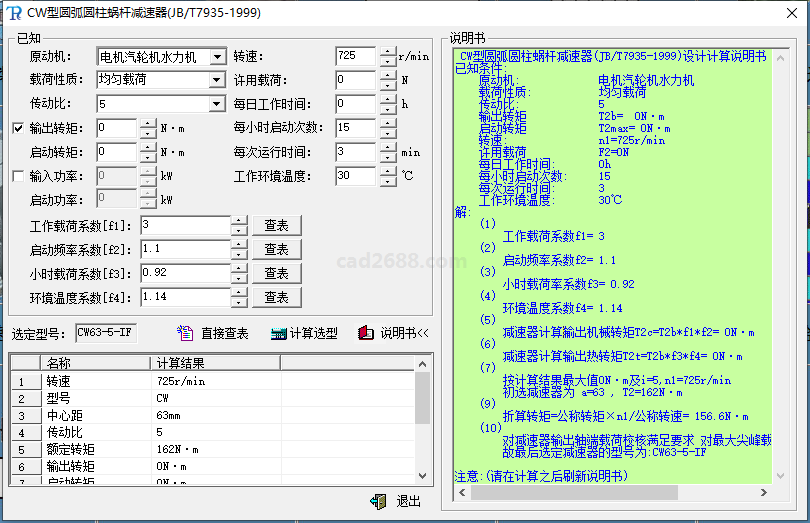This screenshot has width=810, height=523.
Task: Click the 每小时启动次数 input field
Action: [x=356, y=128]
